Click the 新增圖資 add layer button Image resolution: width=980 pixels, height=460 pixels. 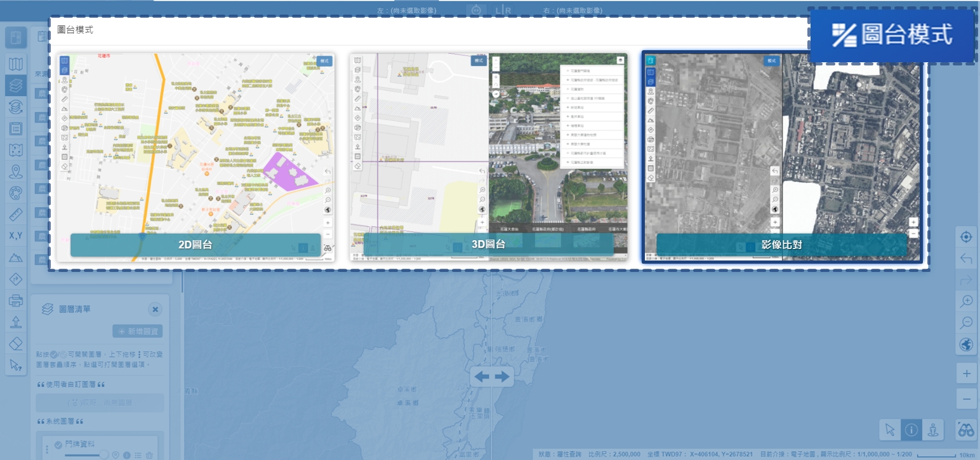[138, 331]
